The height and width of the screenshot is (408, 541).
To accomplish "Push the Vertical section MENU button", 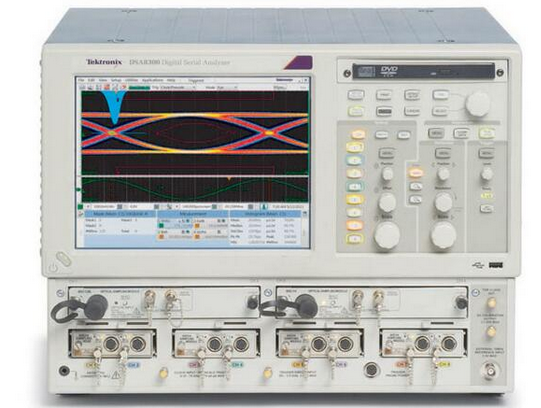I will click(x=387, y=153).
